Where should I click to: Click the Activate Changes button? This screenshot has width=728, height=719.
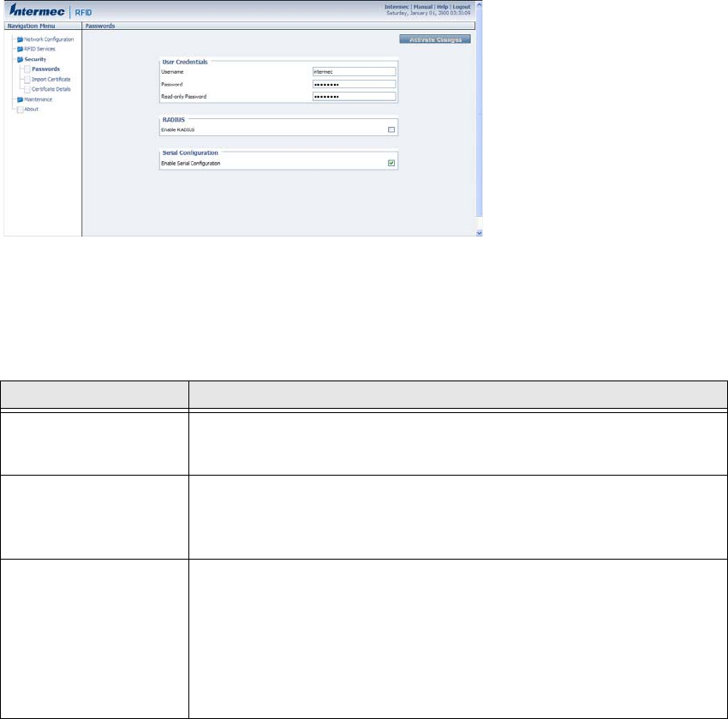(x=435, y=39)
